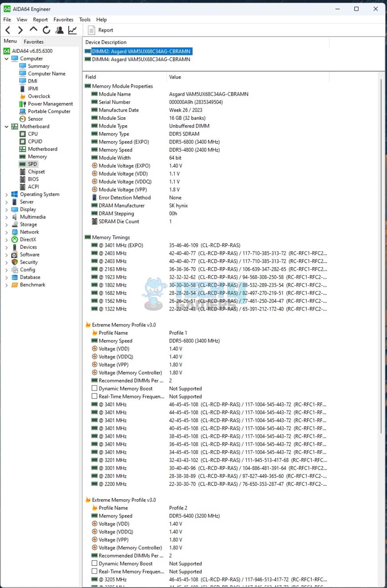Toggle Profile 1 Dynamic Memory Boost checkbox

coord(94,388)
